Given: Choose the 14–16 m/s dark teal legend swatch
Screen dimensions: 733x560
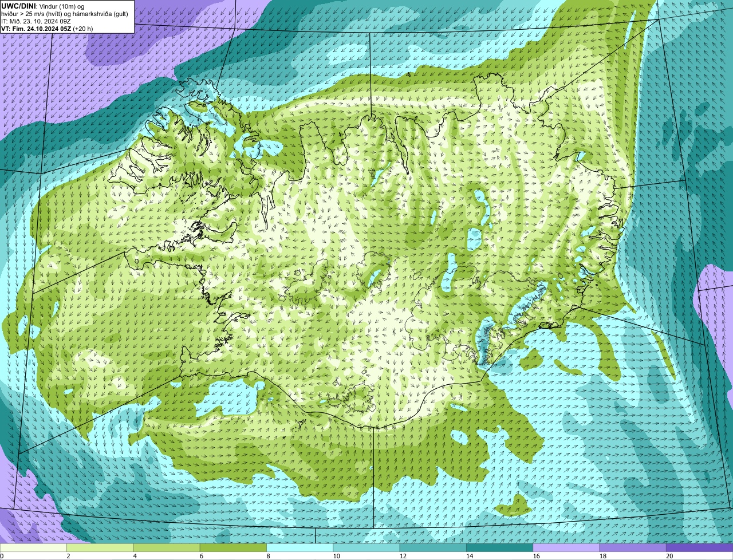Looking at the screenshot, I should pyautogui.click(x=500, y=547).
